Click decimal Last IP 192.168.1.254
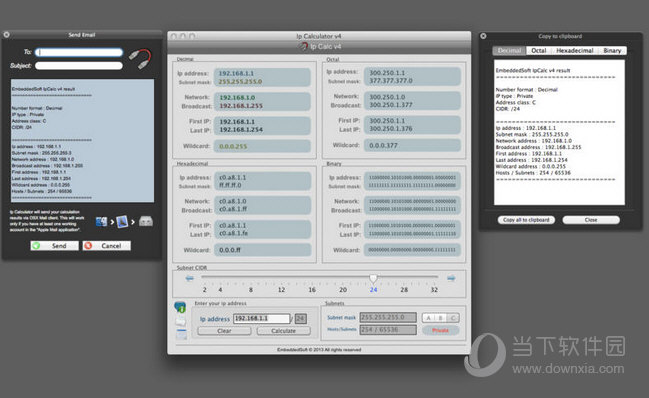This screenshot has height=398, width=649. [241, 129]
